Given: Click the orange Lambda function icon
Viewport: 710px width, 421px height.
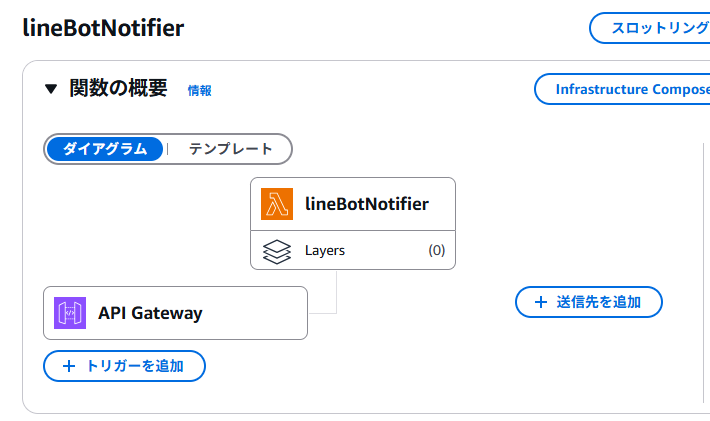Looking at the screenshot, I should [x=277, y=204].
